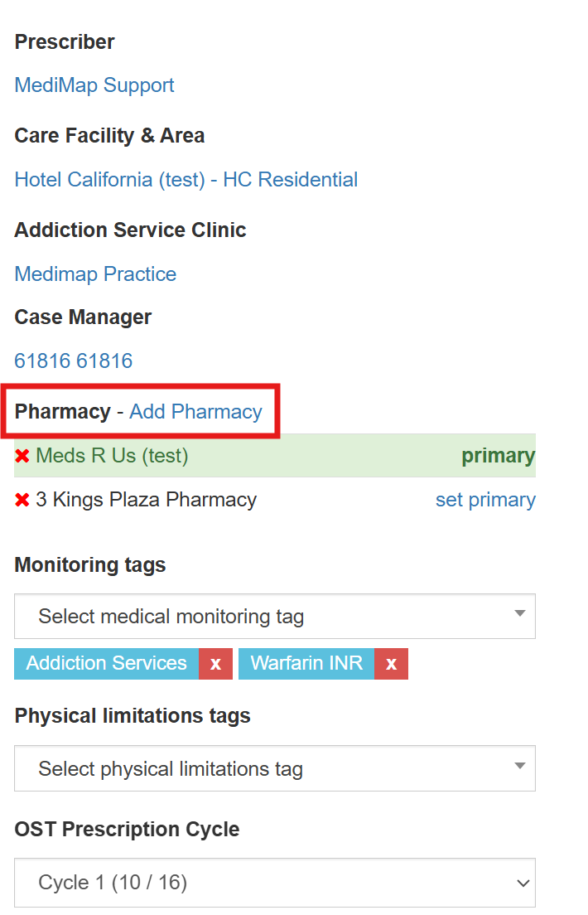Open the MediMap Support prescriber link
Viewport: 588px width, 915px height.
[x=94, y=85]
